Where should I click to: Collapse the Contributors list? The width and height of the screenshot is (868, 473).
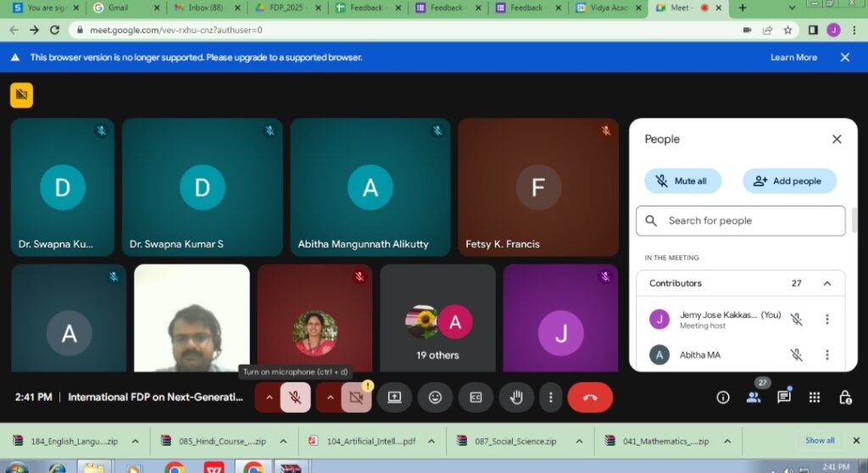[827, 283]
